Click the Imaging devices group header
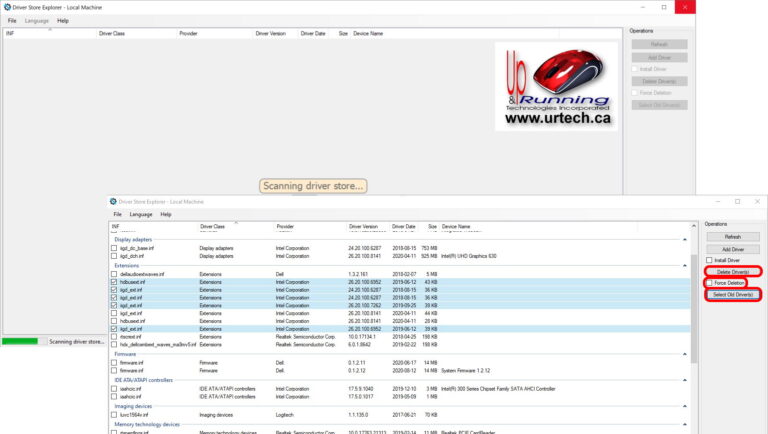The width and height of the screenshot is (768, 434). click(133, 406)
